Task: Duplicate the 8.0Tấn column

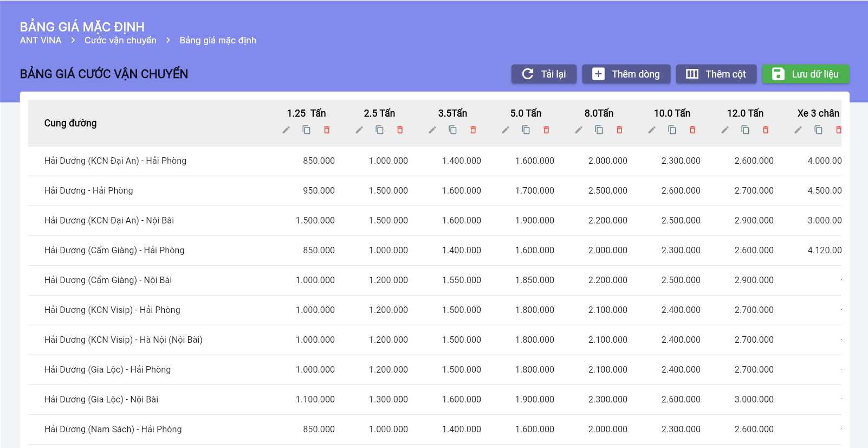Action: pyautogui.click(x=599, y=130)
